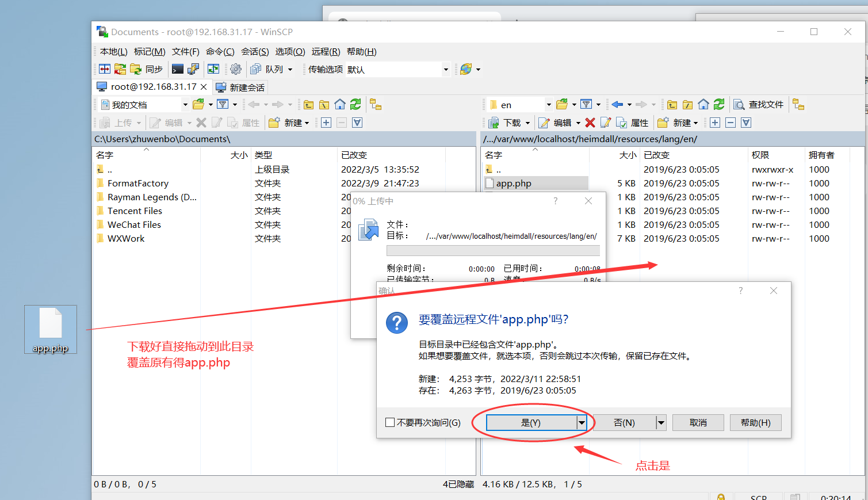
Task: Click the remote red X delete icon
Action: click(590, 123)
